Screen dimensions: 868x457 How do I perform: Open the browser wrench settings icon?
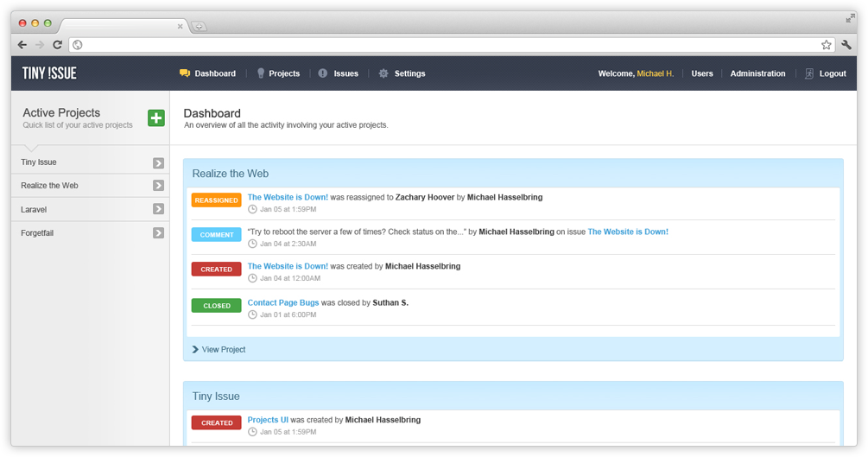pyautogui.click(x=846, y=45)
